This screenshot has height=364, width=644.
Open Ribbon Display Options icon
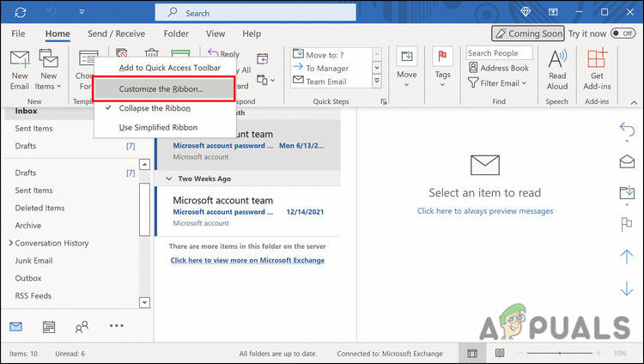[553, 12]
